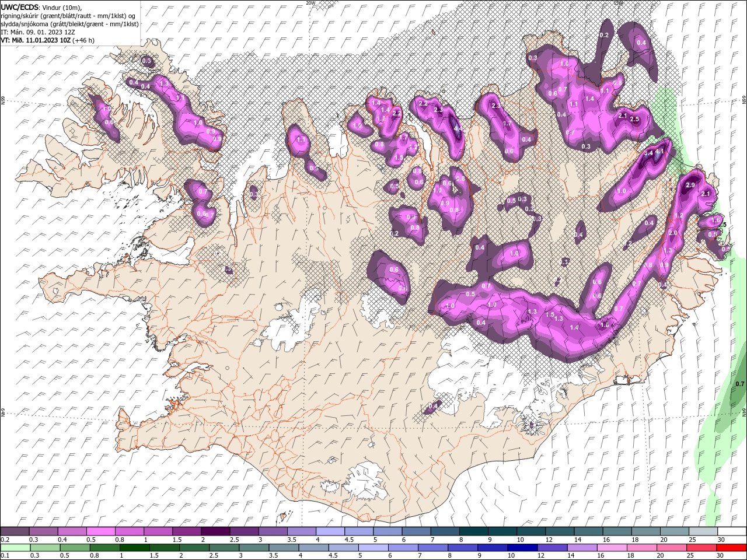Viewport: 747px width, 560px height.
Task: Click the 15W longitude label
Action: pyautogui.click(x=618, y=3)
